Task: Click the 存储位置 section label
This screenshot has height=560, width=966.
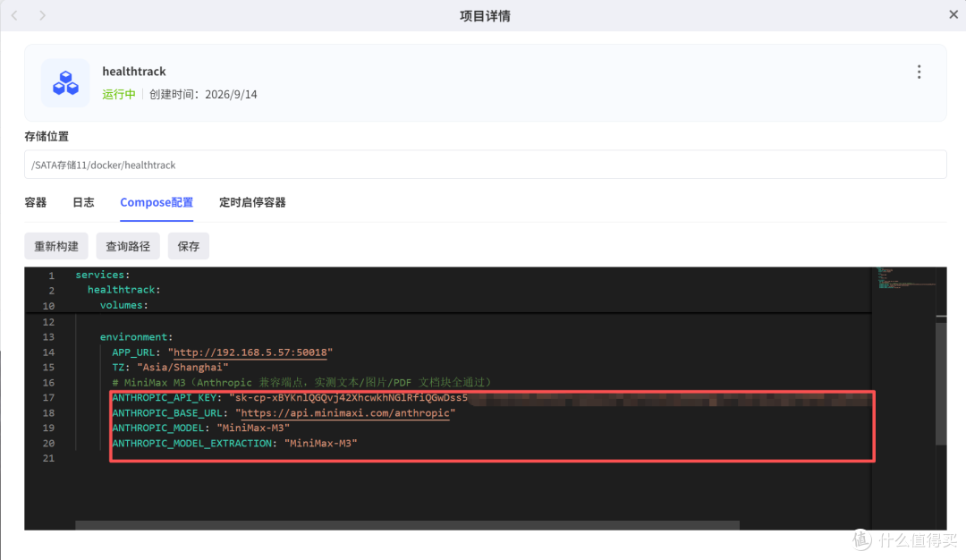Action: coord(47,136)
